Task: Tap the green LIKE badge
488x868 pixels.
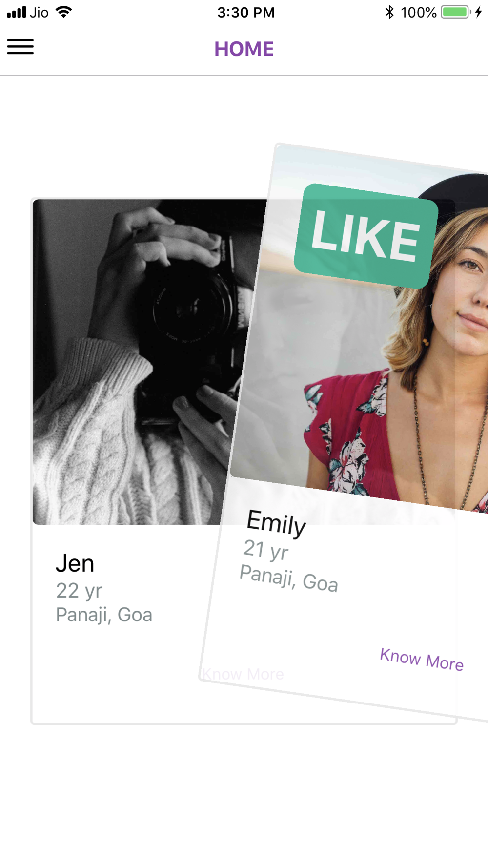Action: [x=366, y=236]
